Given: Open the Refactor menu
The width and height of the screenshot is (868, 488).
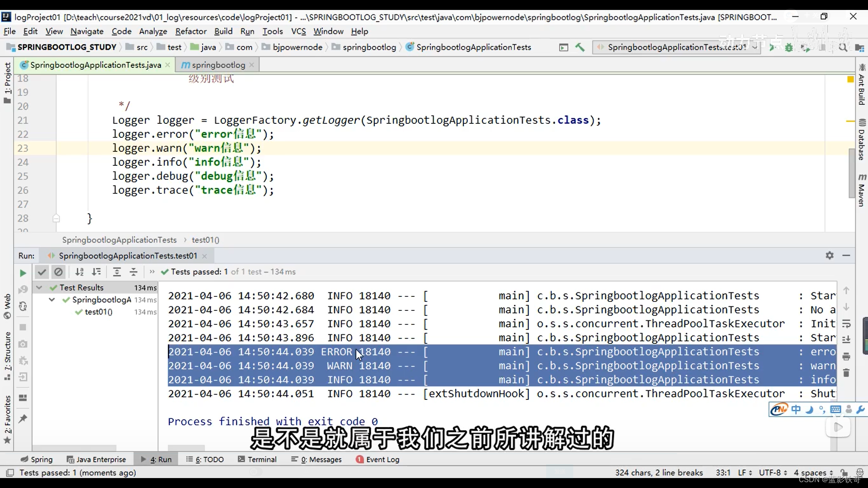Looking at the screenshot, I should point(191,31).
